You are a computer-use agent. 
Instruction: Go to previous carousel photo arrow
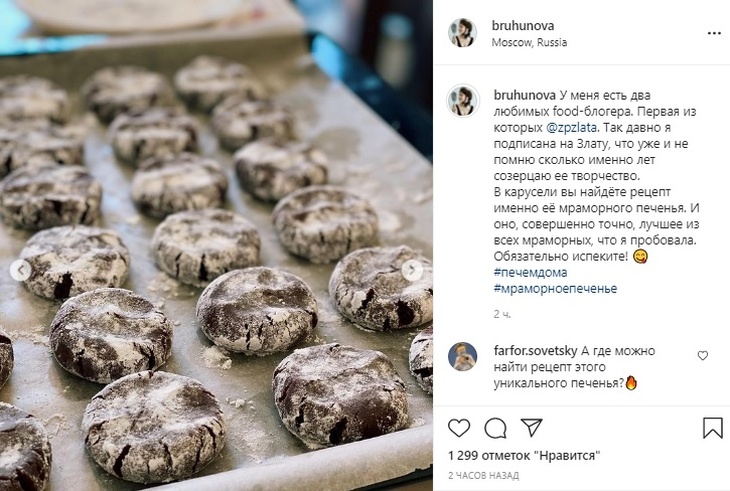(20, 270)
